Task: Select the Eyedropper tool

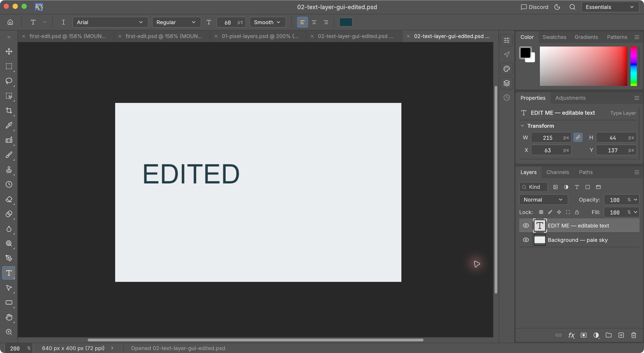Action: pyautogui.click(x=9, y=125)
